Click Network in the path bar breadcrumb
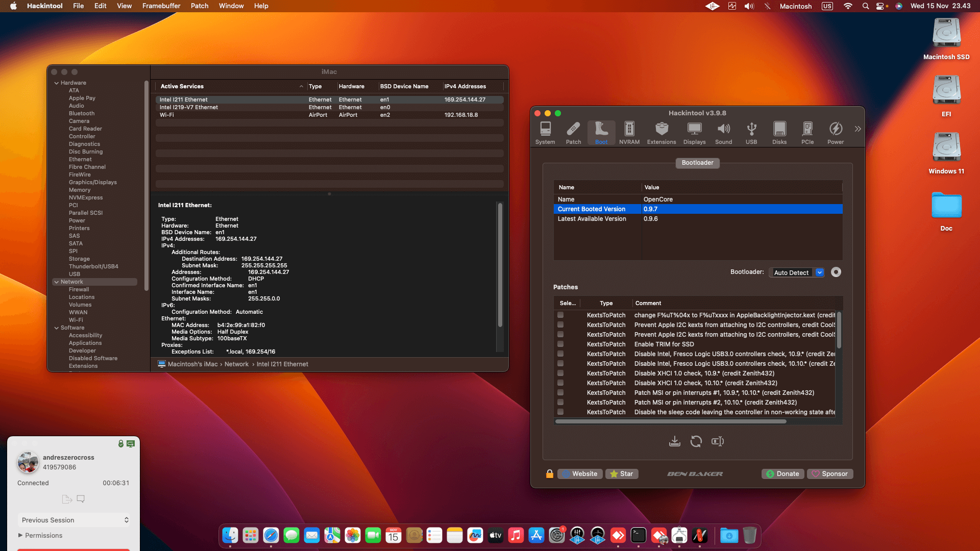Screen dimensions: 980x551 (236, 364)
